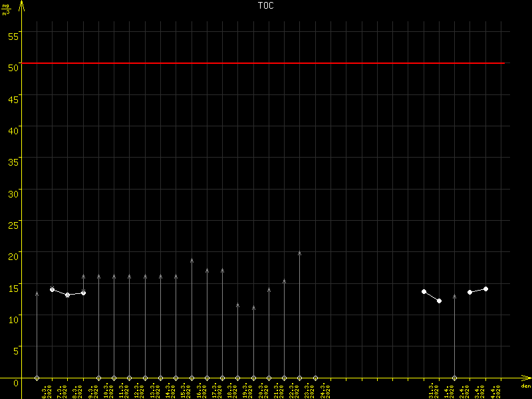Screen dimensions: 532x399
Task: Click the TOC chart title
Action: pos(266,5)
